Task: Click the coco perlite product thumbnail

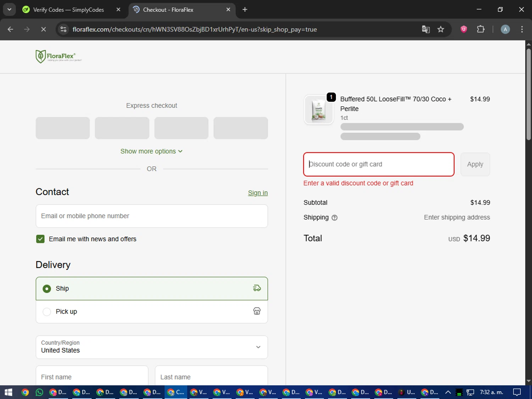Action: click(x=318, y=110)
